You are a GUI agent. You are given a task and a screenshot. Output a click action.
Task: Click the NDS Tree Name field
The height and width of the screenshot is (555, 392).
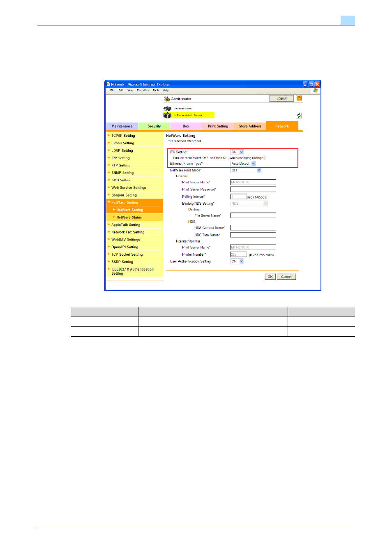[253, 235]
